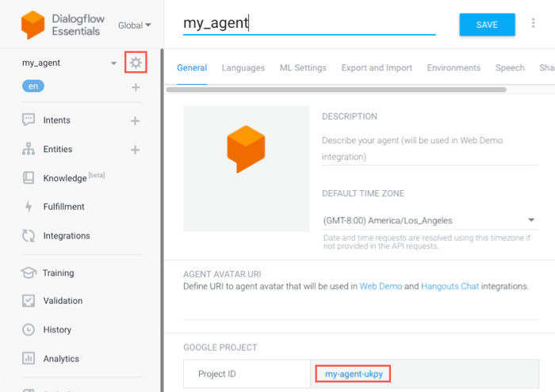Select the en language badge
This screenshot has height=392, width=555.
coord(33,86)
